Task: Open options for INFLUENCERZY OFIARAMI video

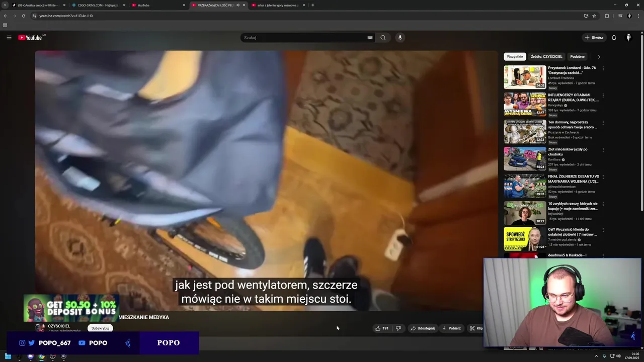Action: [x=603, y=95]
